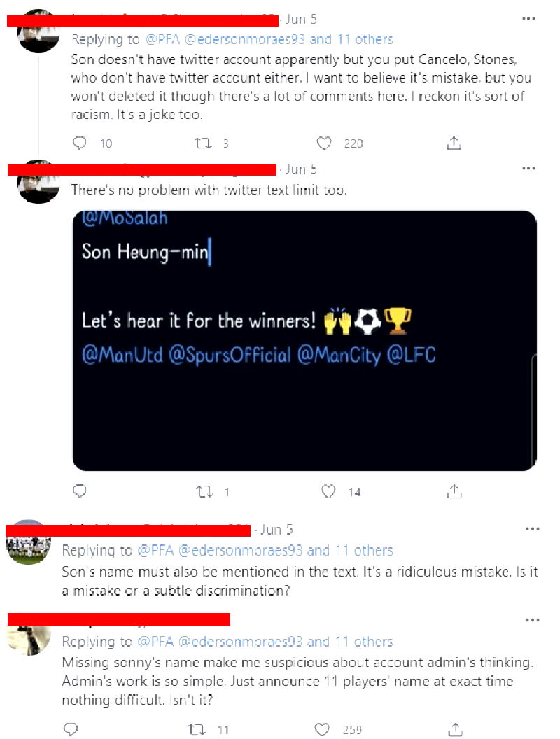560x739 pixels.
Task: Share the first tweet about Cancelo and Stones
Action: [454, 143]
